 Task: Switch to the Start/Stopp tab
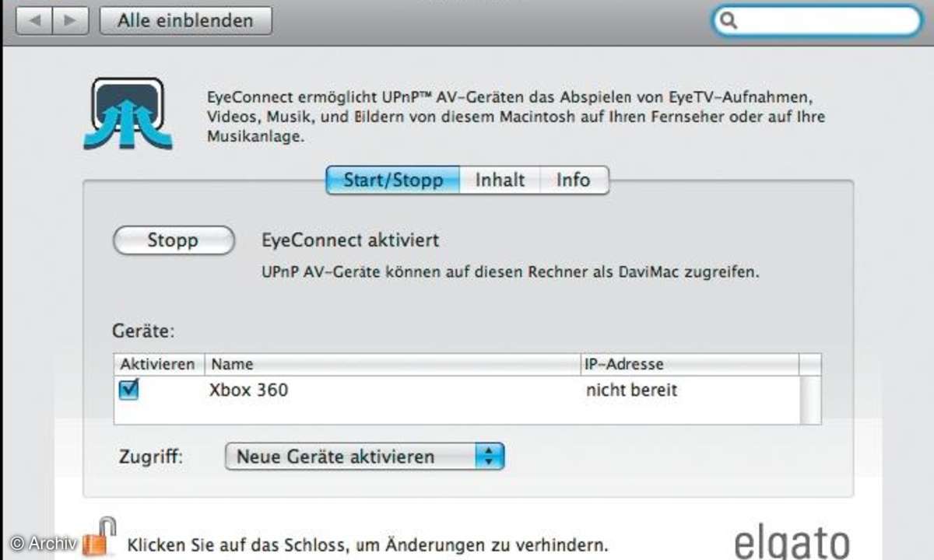[x=392, y=180]
